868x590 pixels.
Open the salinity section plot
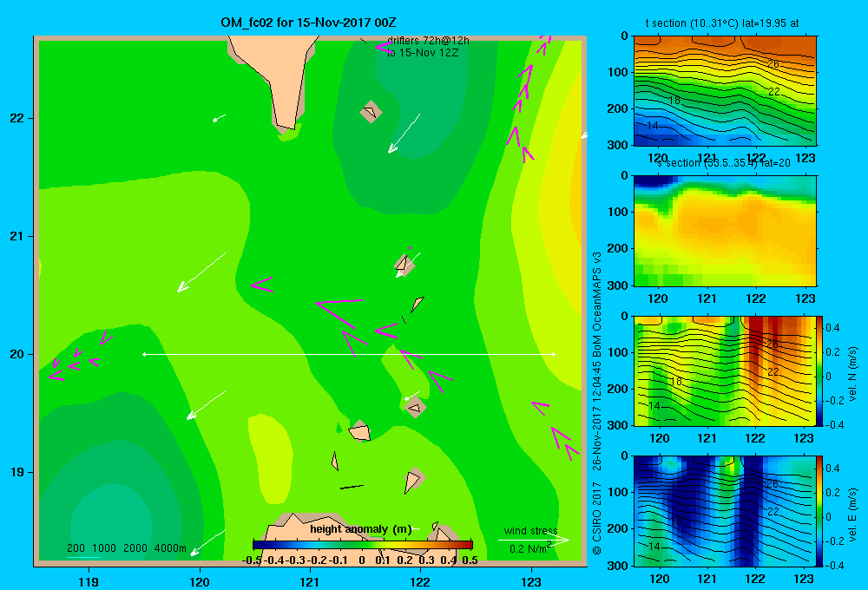(725, 231)
